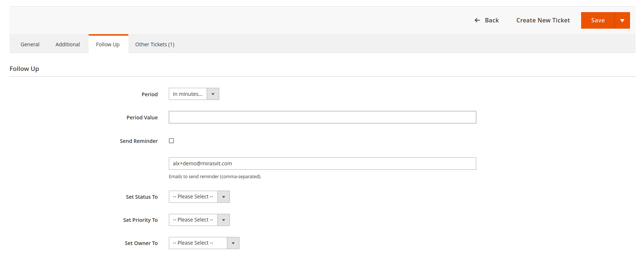The image size is (644, 259).
Task: Open the Set Status To dropdown
Action: pyautogui.click(x=199, y=197)
